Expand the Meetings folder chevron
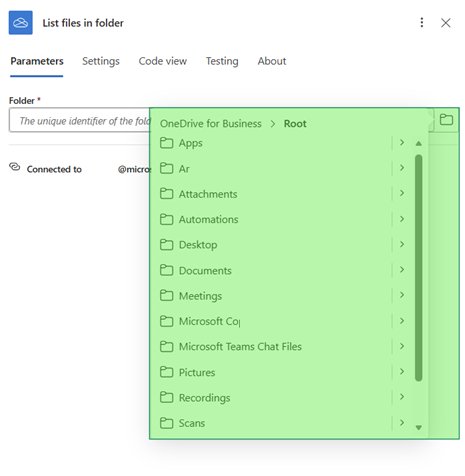Viewport: 465px width, 476px height. click(x=402, y=295)
